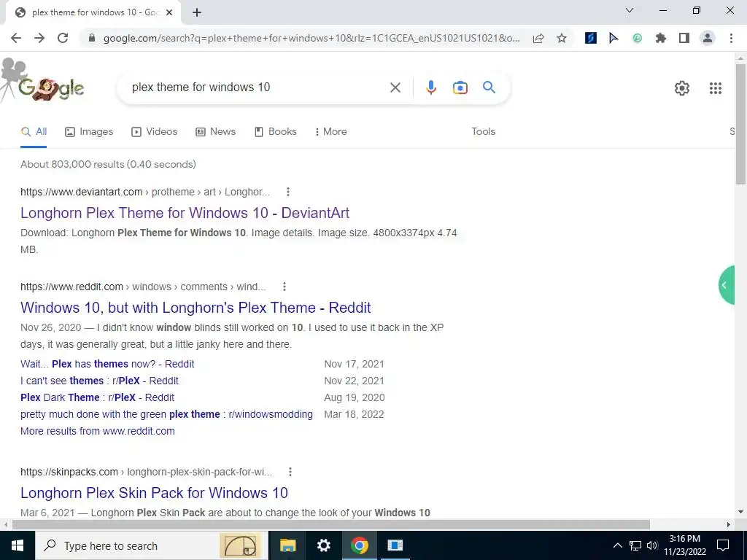747x560 pixels.
Task: Click the vertical scrollbar thumb
Action: pos(740,124)
